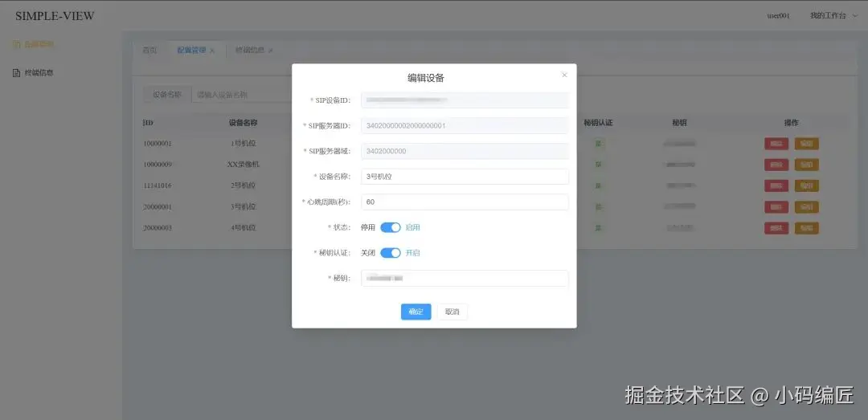The height and width of the screenshot is (420, 868).
Task: Select the ID cell 11141016
Action: pyautogui.click(x=158, y=186)
